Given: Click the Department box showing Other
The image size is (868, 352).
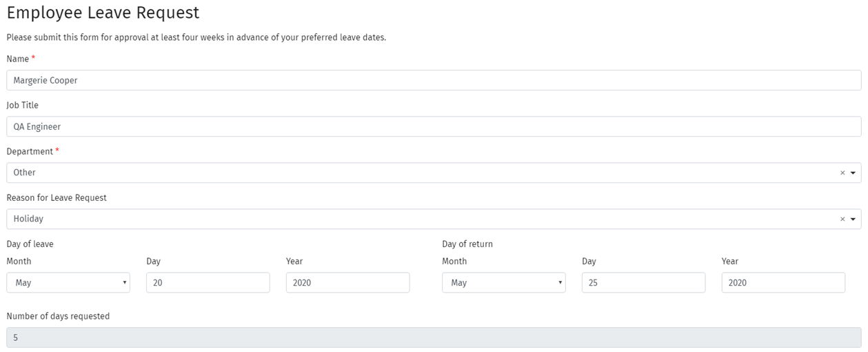Looking at the screenshot, I should tap(414, 173).
